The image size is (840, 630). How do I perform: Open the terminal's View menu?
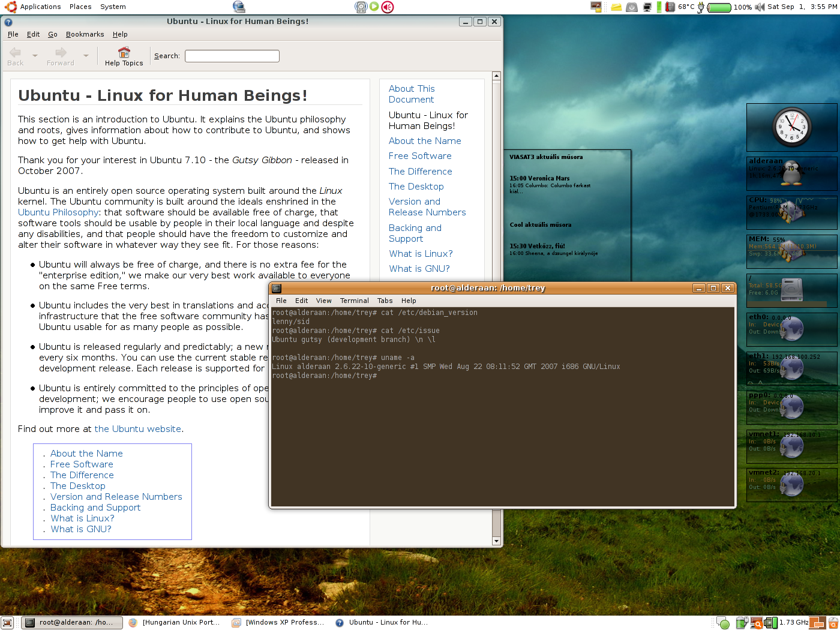(323, 301)
